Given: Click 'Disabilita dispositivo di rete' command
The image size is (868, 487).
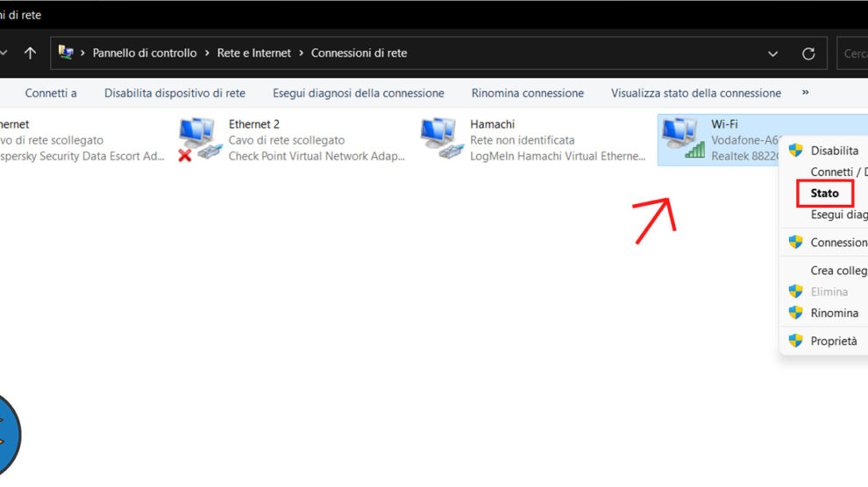Looking at the screenshot, I should [x=175, y=93].
